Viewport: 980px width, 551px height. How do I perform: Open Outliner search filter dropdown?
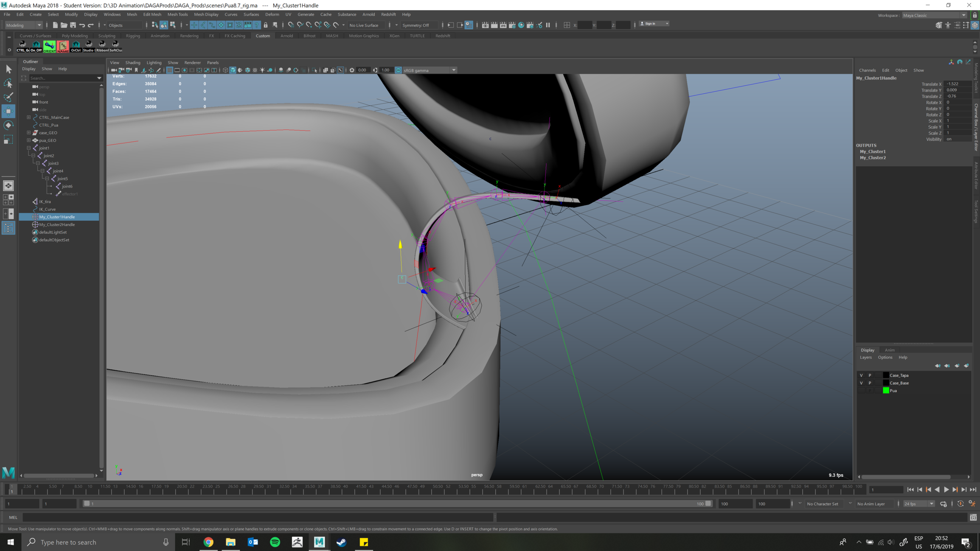coord(99,78)
